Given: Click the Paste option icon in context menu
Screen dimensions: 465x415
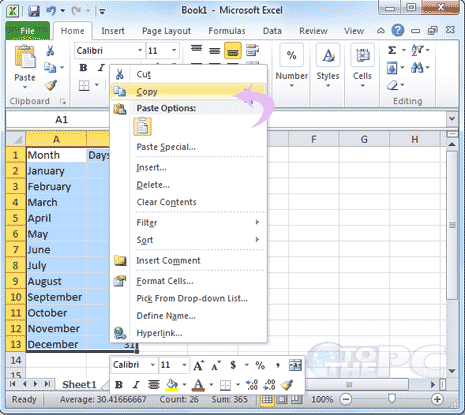Looking at the screenshot, I should [143, 127].
